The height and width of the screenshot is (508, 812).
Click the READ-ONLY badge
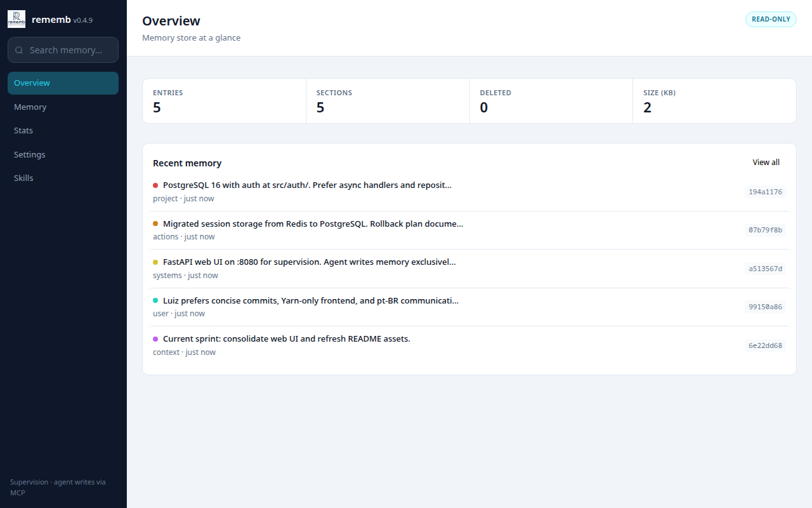pos(771,19)
